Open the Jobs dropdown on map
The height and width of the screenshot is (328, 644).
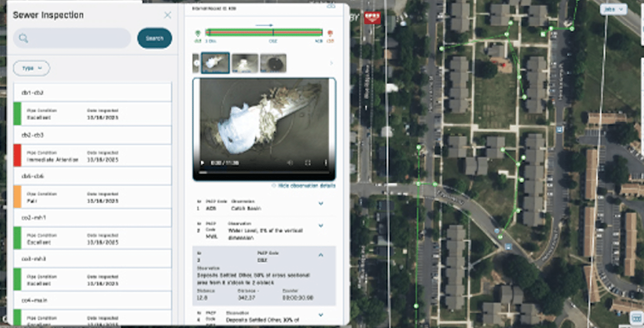point(613,9)
